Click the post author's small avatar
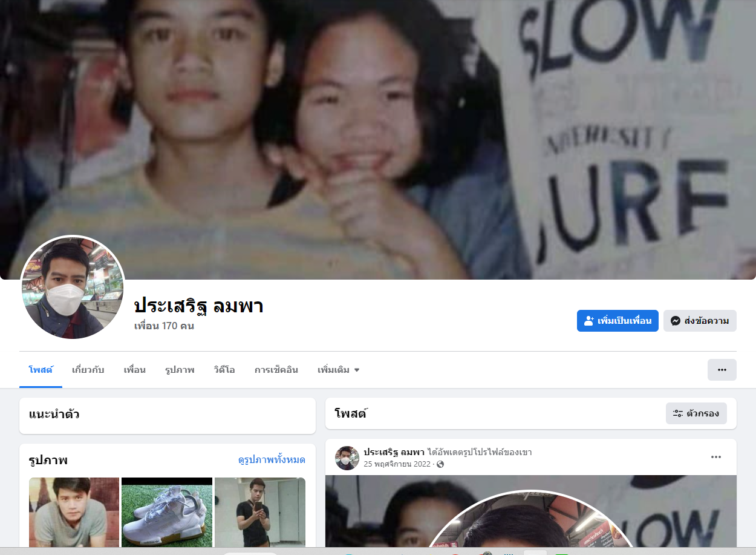The image size is (756, 555). pos(347,458)
